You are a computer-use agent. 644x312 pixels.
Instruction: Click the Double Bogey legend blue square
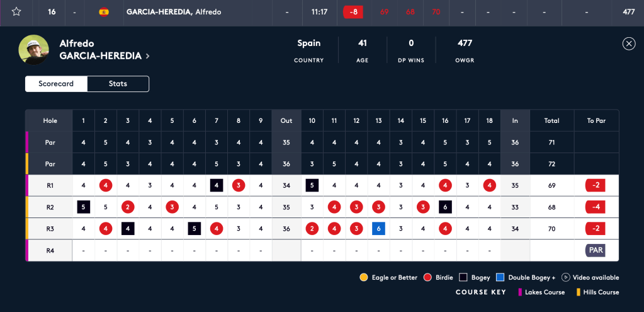[499, 277]
